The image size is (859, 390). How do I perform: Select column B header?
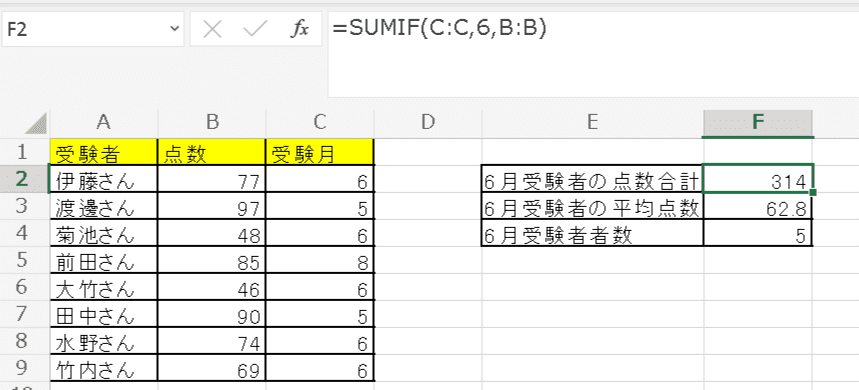tap(211, 123)
